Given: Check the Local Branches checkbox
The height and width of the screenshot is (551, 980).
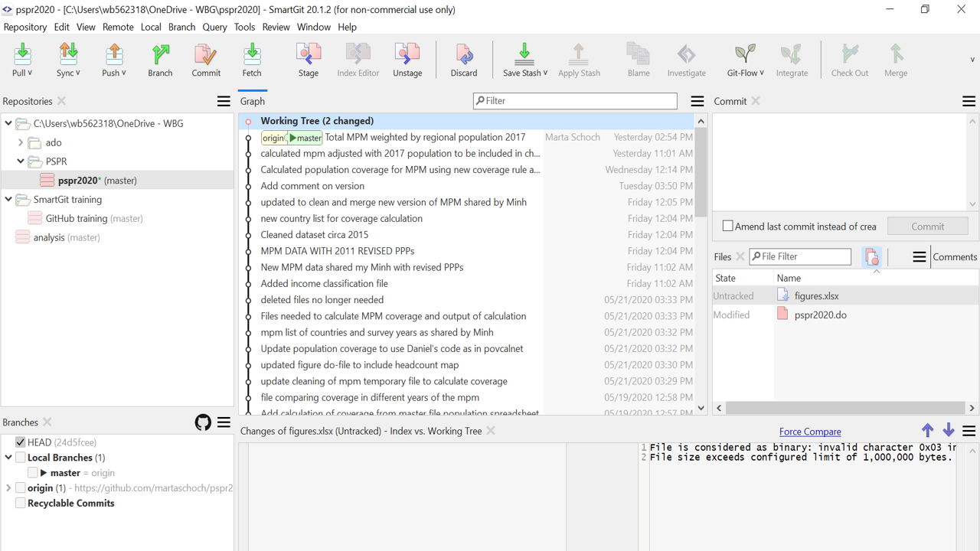Looking at the screenshot, I should pos(21,458).
